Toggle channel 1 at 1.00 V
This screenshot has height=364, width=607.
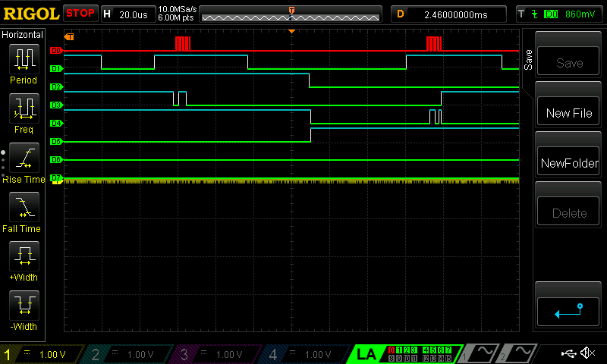pyautogui.click(x=41, y=354)
